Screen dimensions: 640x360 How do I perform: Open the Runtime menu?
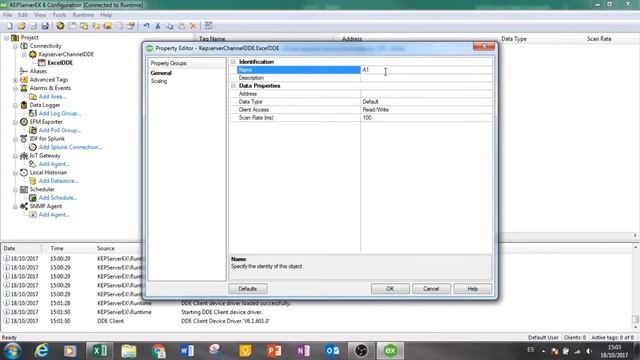click(83, 15)
